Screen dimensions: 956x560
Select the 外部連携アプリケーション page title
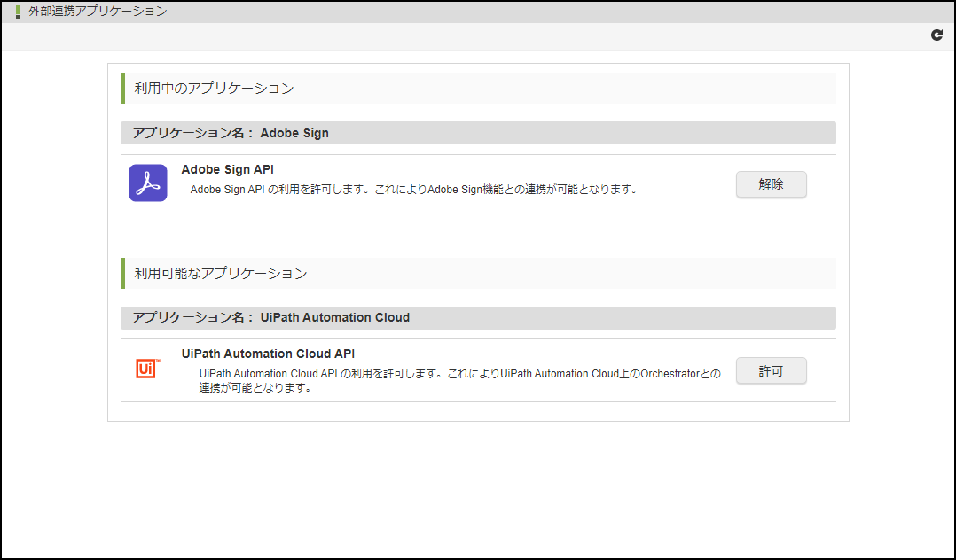(98, 12)
